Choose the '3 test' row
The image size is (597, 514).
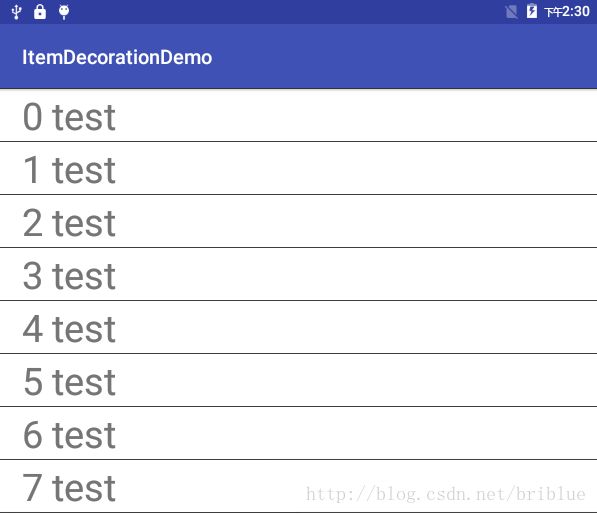tap(298, 274)
